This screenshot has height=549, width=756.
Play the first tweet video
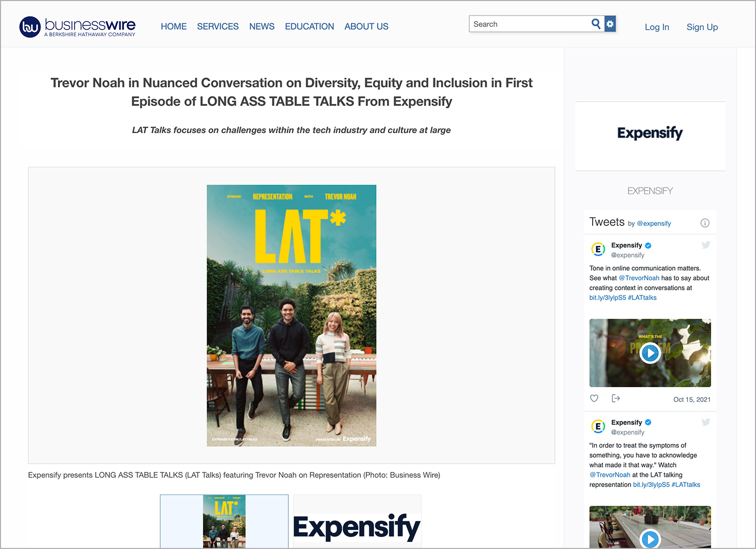(650, 353)
